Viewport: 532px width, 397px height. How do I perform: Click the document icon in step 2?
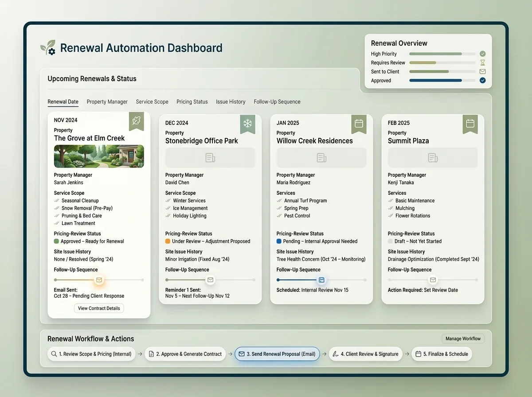pos(151,354)
